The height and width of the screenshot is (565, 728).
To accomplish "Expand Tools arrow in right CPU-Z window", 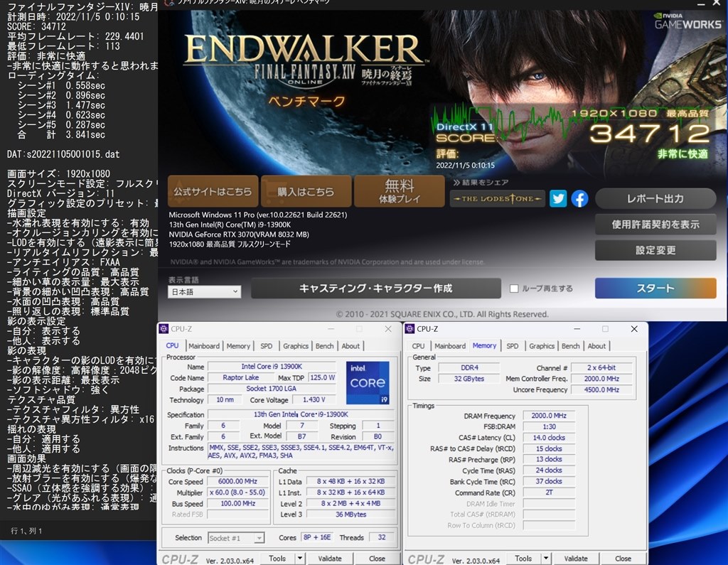I will point(546,559).
